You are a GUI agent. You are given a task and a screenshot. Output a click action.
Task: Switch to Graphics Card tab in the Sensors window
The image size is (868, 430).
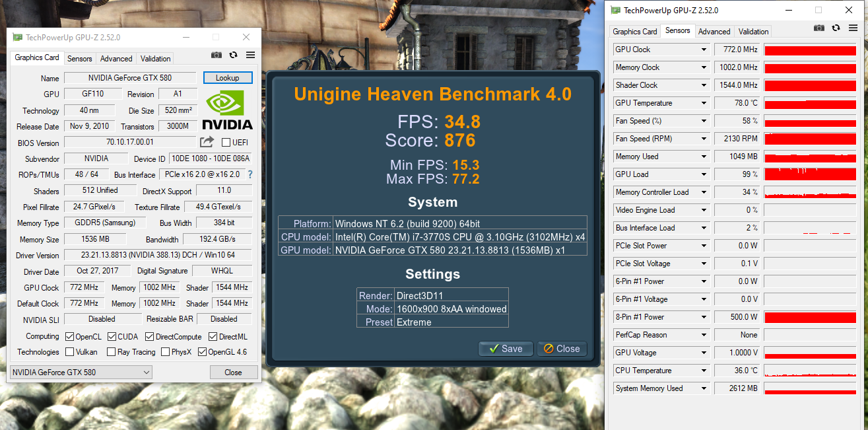click(635, 31)
